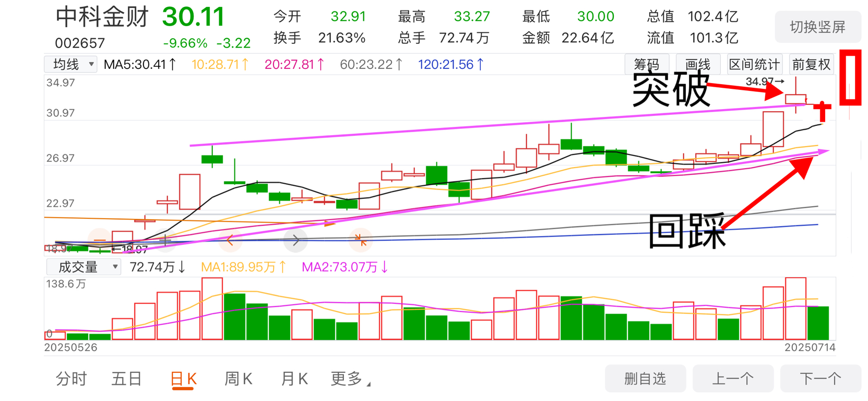Switch to the 周K tab
The image size is (868, 401).
(x=238, y=379)
